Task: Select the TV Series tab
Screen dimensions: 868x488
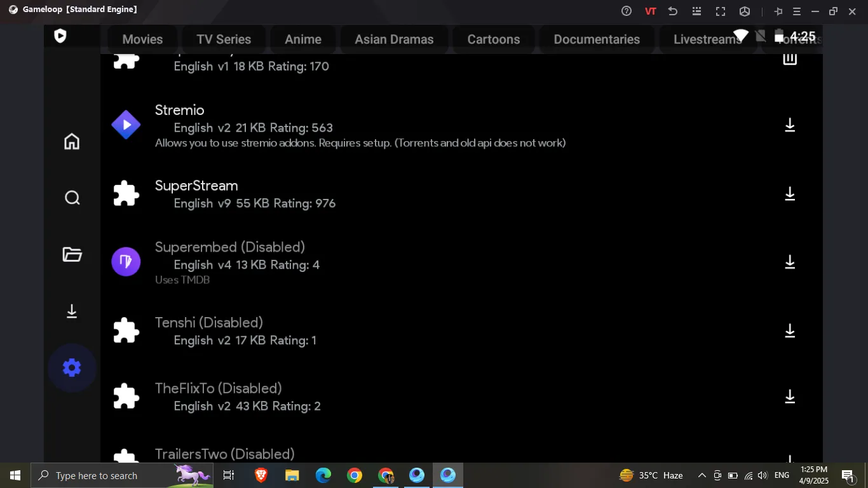Action: point(224,39)
